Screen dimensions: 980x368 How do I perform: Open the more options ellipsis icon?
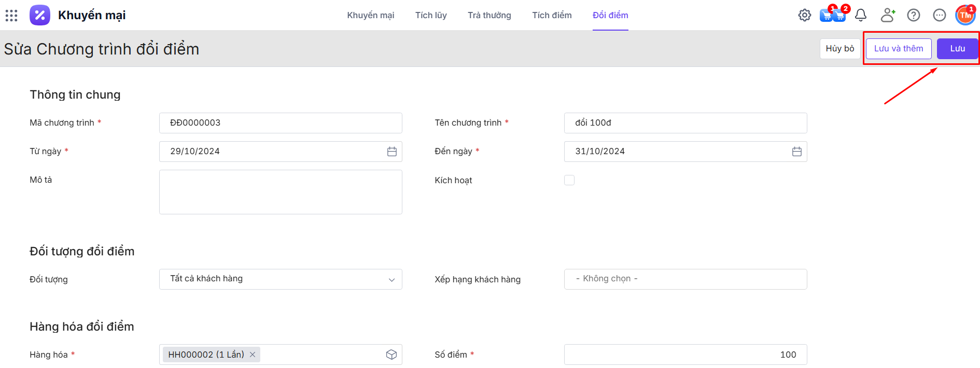pyautogui.click(x=939, y=16)
